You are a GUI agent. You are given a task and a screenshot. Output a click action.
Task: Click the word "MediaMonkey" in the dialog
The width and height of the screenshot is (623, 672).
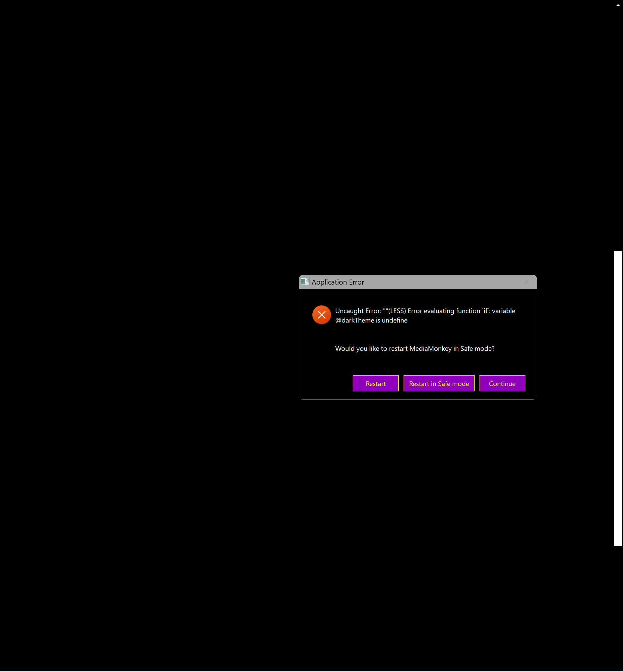(x=430, y=348)
